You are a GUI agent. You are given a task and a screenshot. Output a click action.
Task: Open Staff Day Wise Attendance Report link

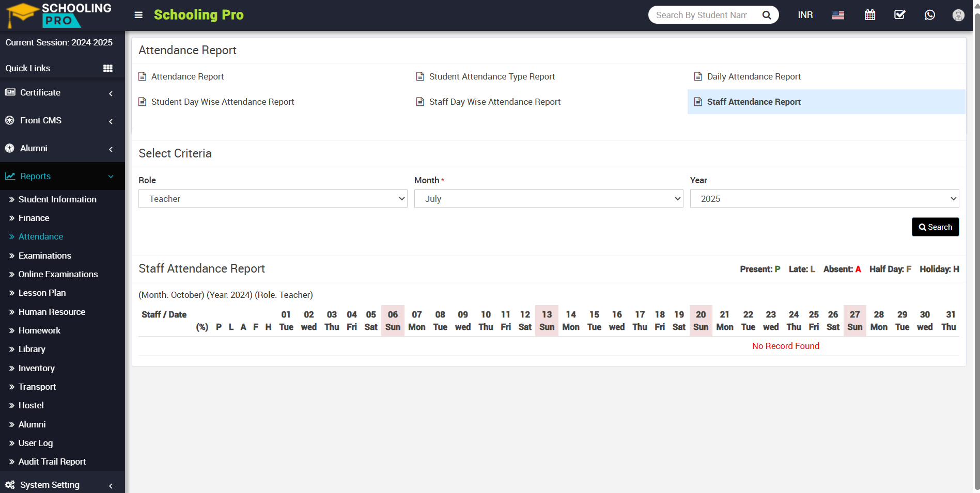[495, 102]
